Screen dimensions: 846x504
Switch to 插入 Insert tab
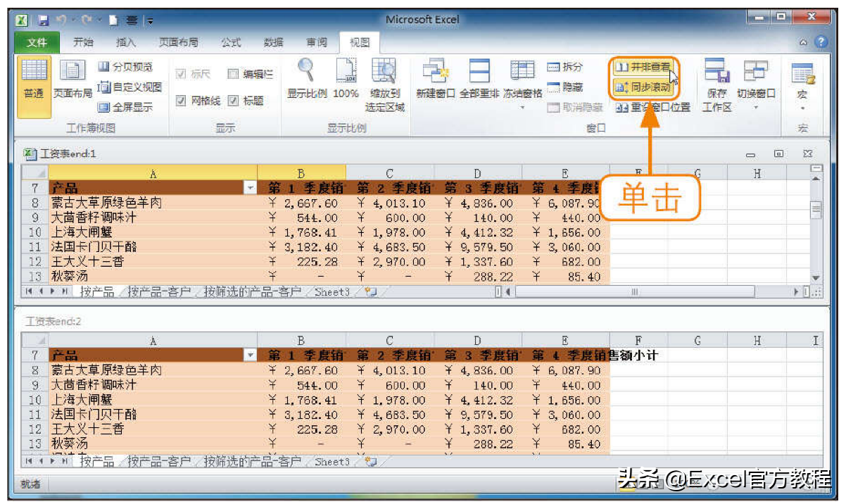(125, 42)
